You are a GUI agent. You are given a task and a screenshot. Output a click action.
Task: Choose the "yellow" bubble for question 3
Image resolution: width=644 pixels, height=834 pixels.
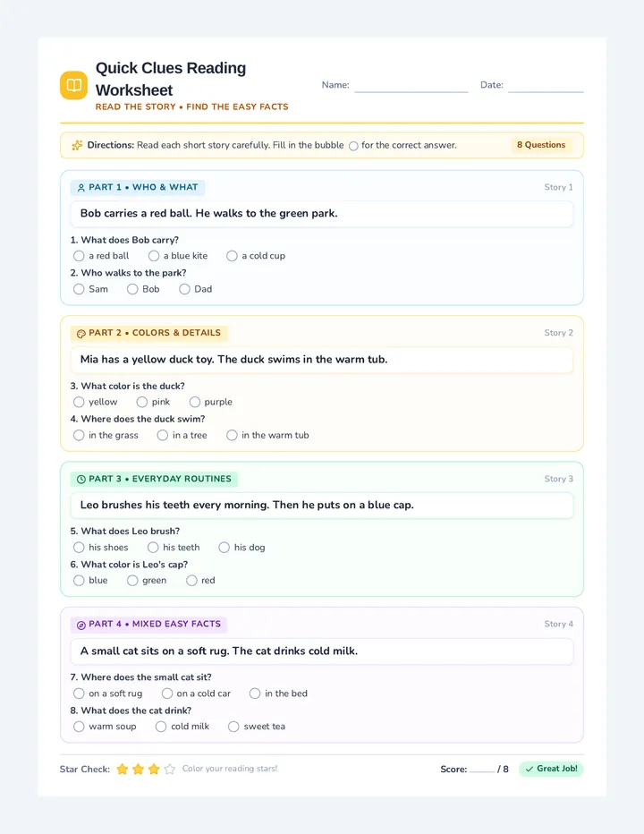click(79, 402)
